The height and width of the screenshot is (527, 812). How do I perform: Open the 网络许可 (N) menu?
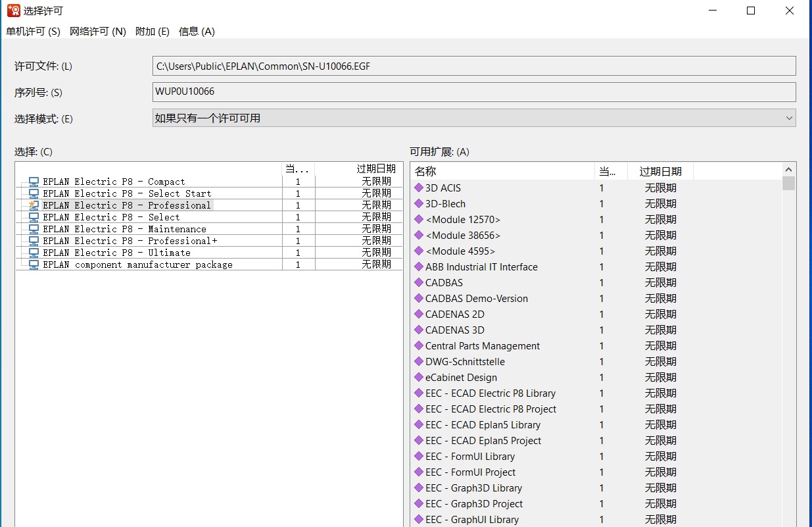click(x=97, y=32)
